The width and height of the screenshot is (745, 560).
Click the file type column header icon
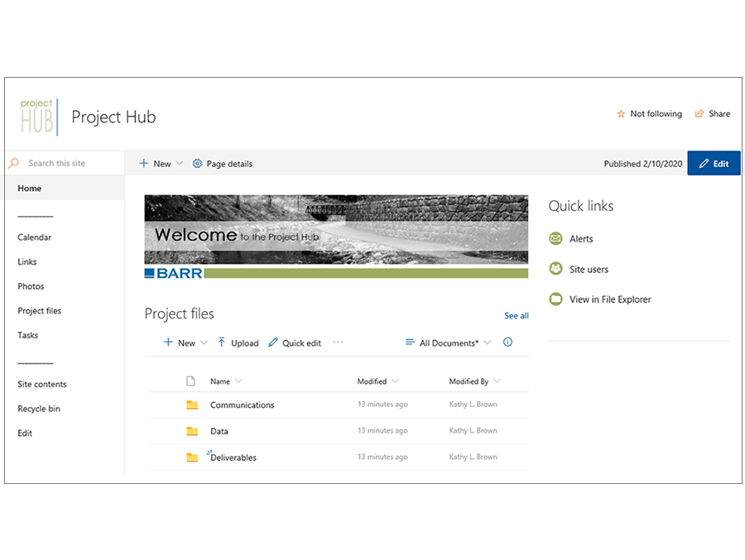(190, 381)
